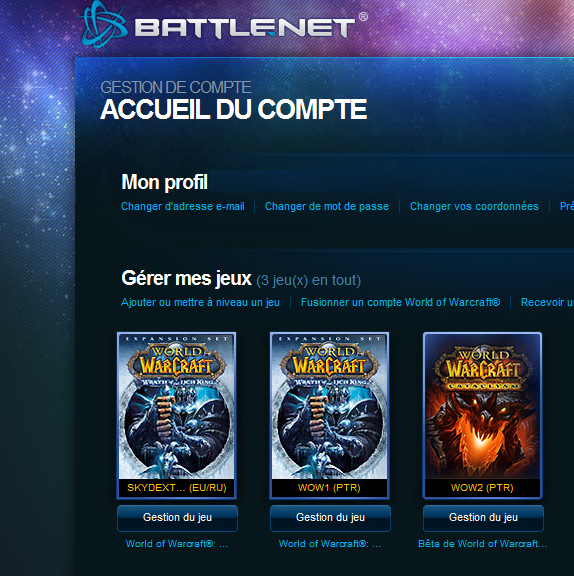Click Ajouter ou mettre à niveau un jeu
This screenshot has width=574, height=576.
(201, 302)
